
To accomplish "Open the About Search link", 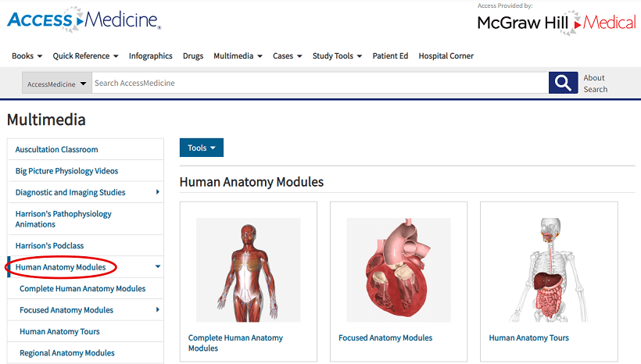I will [595, 84].
